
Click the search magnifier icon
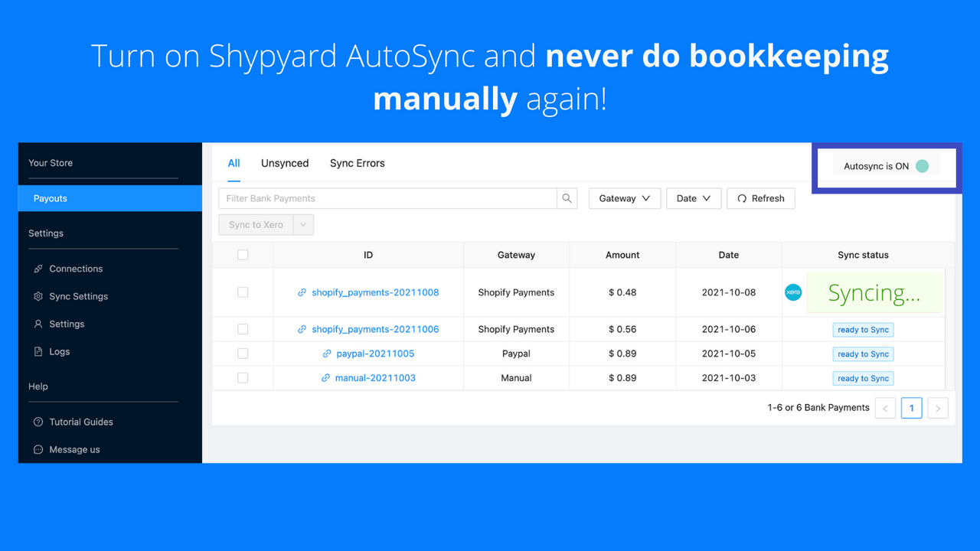(567, 198)
